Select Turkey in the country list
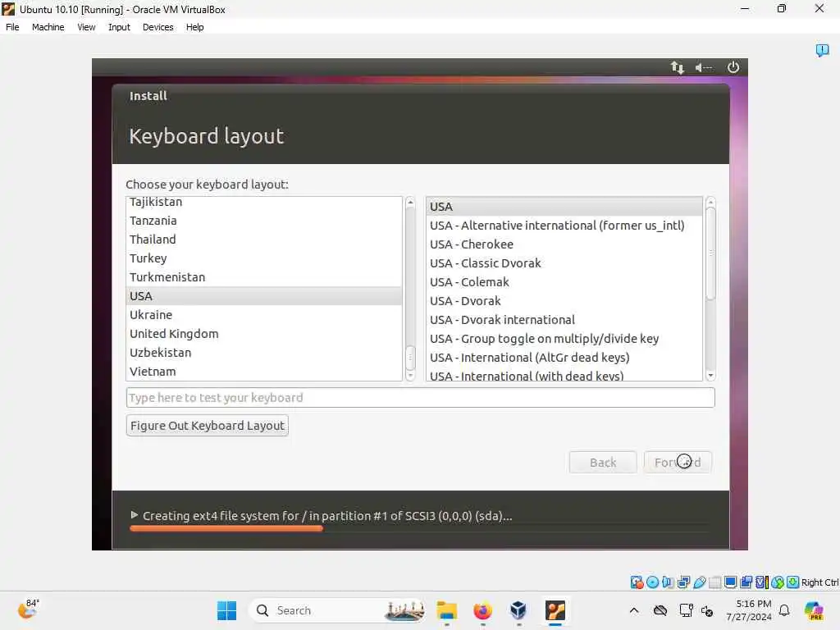 click(264, 258)
